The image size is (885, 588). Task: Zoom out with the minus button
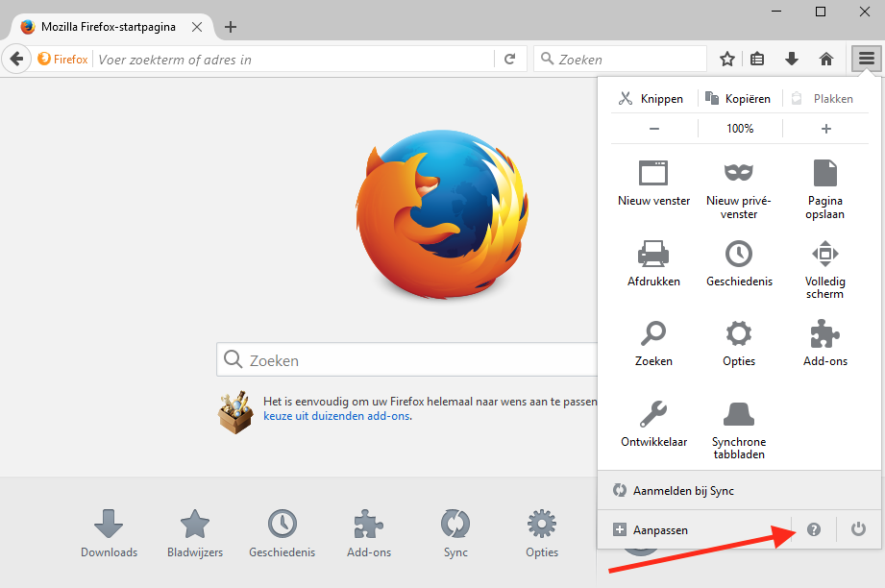pyautogui.click(x=653, y=129)
